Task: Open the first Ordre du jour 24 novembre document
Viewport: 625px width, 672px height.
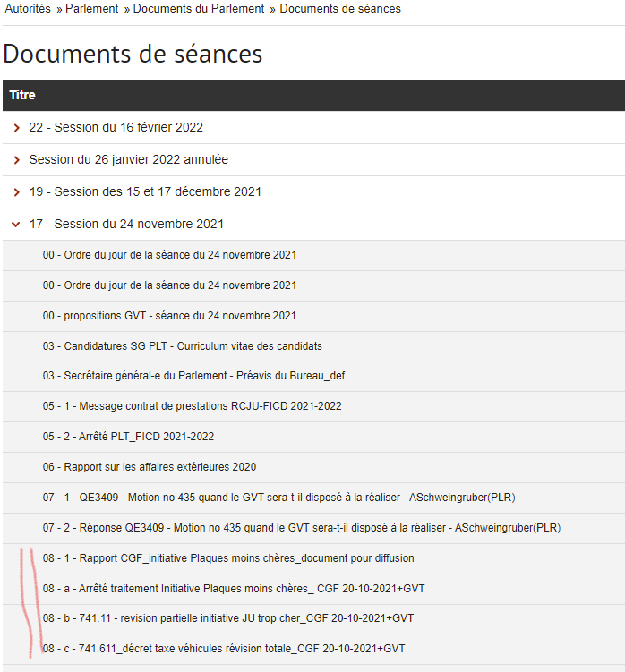Action: 169,255
